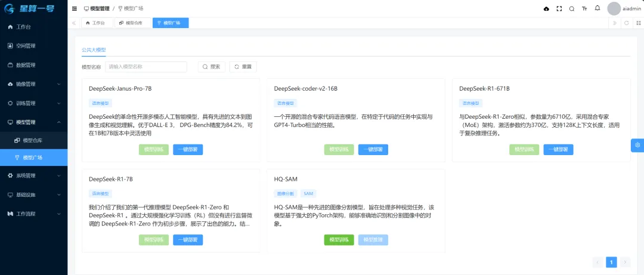Click the 模型名称 search input field
Screen dimensions: 644x275
click(x=146, y=67)
